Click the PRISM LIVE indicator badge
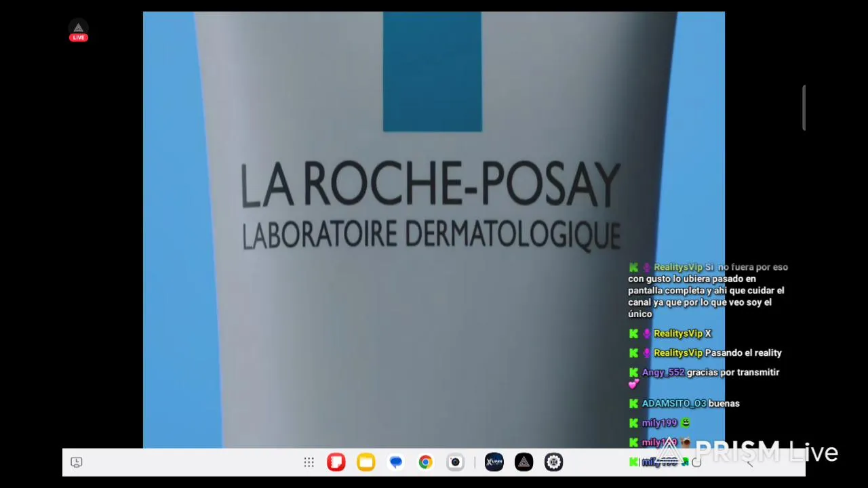The image size is (868, 488). [79, 31]
